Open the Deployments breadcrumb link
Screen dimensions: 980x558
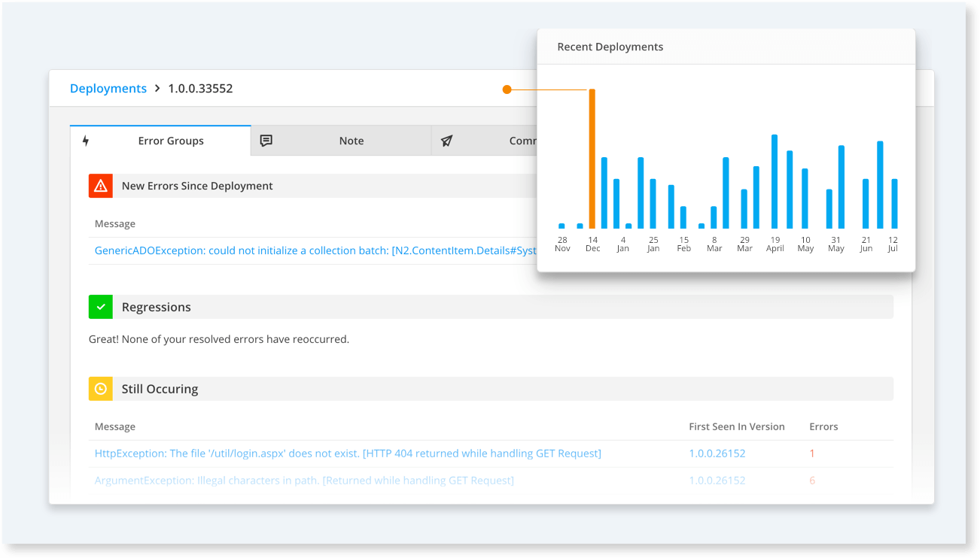pyautogui.click(x=108, y=89)
